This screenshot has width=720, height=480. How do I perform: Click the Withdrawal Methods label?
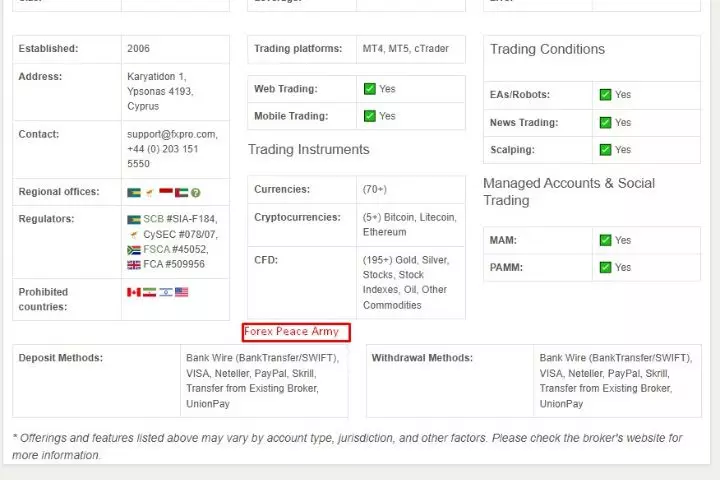[422, 358]
